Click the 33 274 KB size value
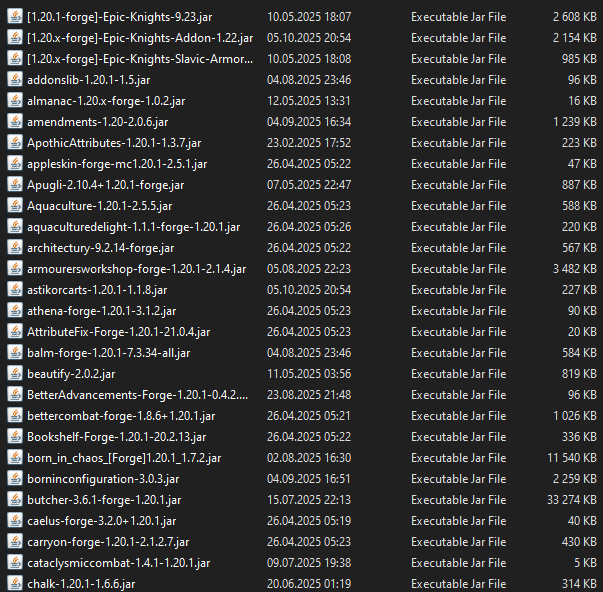 click(572, 500)
